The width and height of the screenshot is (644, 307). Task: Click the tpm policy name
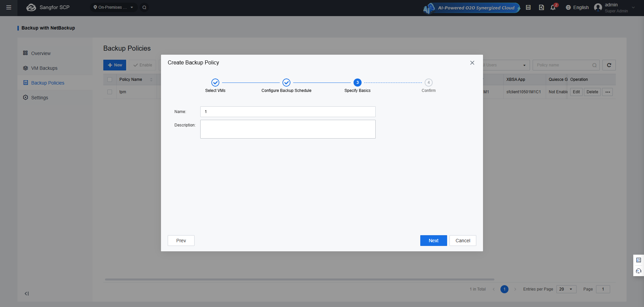[123, 92]
